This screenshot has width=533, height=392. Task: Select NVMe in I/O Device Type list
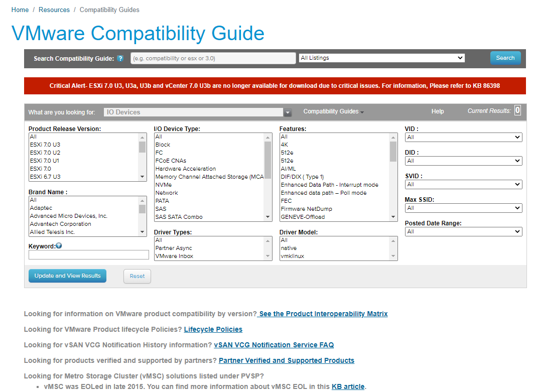pyautogui.click(x=164, y=185)
